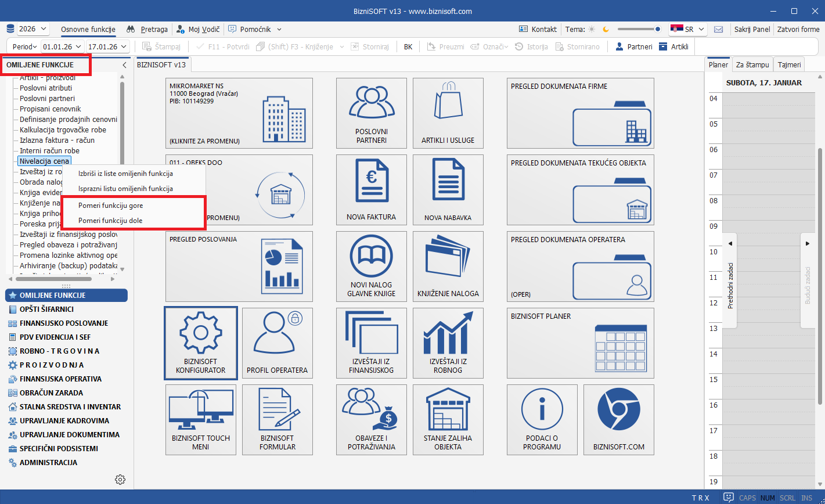
Task: Select 'Pomeri funkciju gore' from the context menu
Action: coord(110,206)
